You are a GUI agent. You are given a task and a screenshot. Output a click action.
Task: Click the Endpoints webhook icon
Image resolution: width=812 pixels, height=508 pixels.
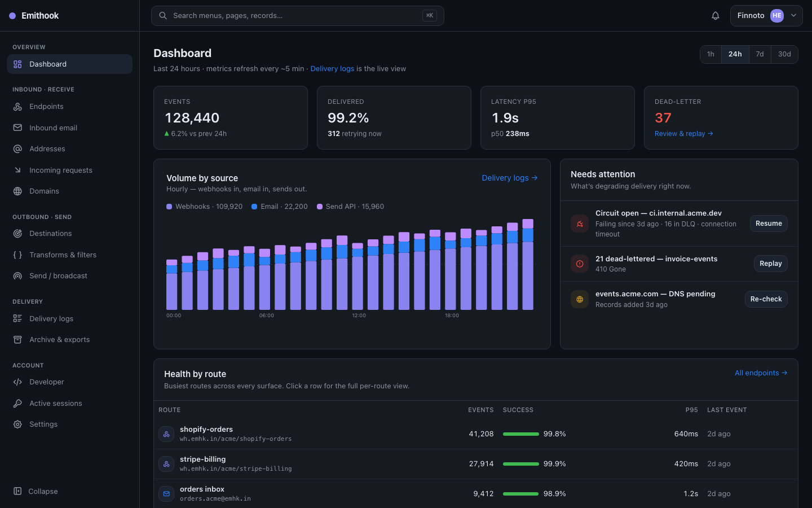[x=17, y=107]
